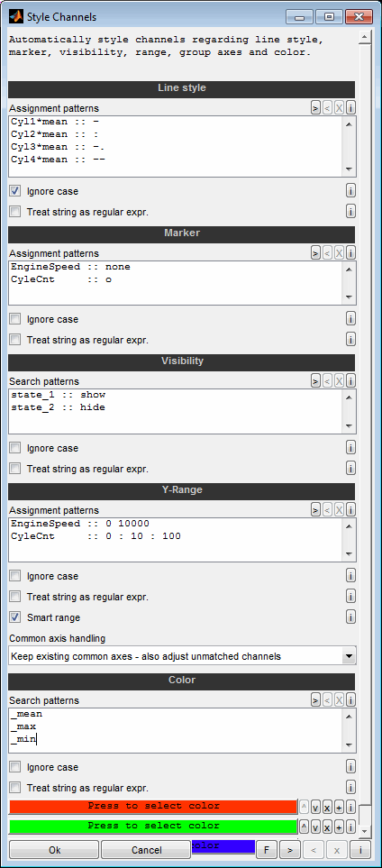Uncheck Ignore case under Line style
Screen dimensions: 382x868
point(15,191)
